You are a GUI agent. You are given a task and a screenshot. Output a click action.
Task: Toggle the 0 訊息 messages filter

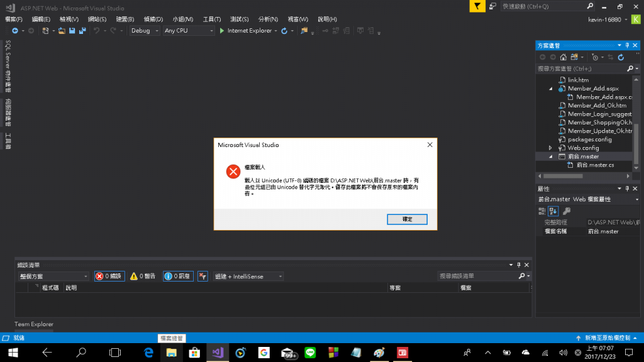(178, 277)
